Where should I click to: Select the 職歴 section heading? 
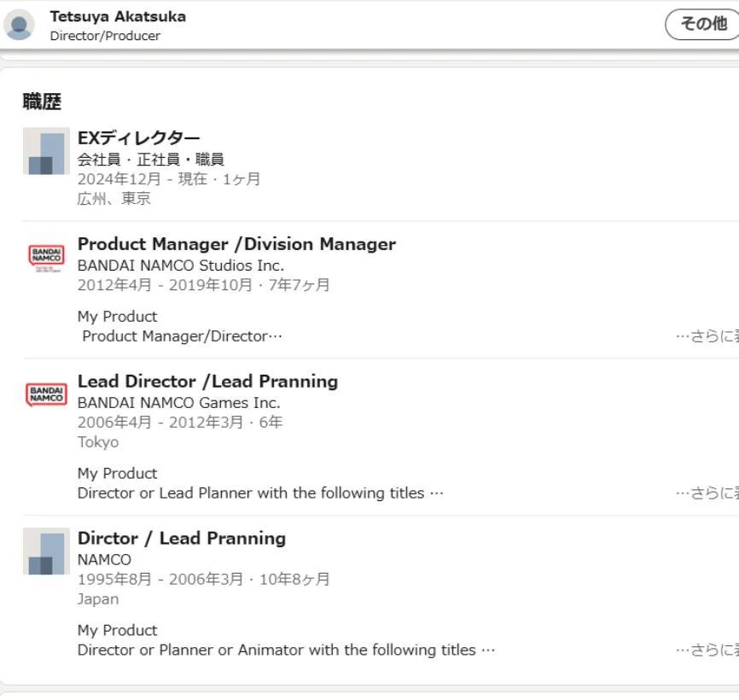[x=42, y=102]
